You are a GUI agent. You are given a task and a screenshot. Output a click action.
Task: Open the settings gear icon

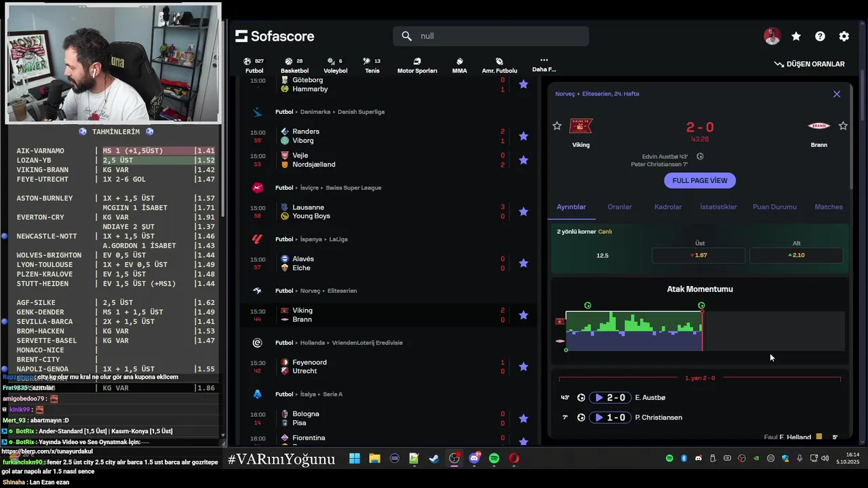click(844, 37)
